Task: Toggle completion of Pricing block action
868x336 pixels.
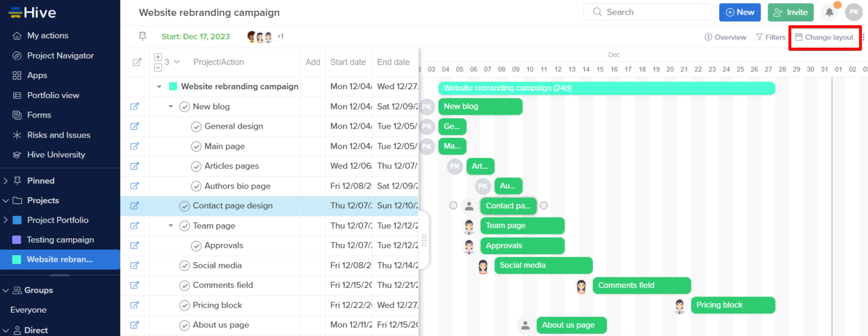Action: [x=184, y=305]
